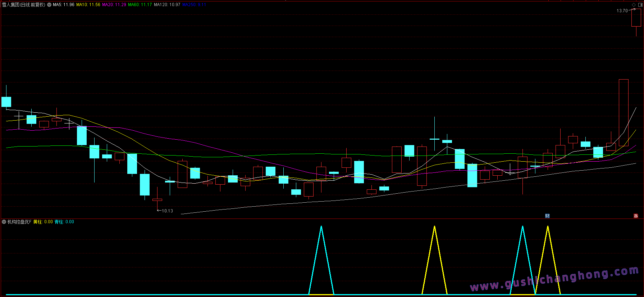Select the yellow MA10 label
This screenshot has height=297, width=644.
click(x=88, y=5)
